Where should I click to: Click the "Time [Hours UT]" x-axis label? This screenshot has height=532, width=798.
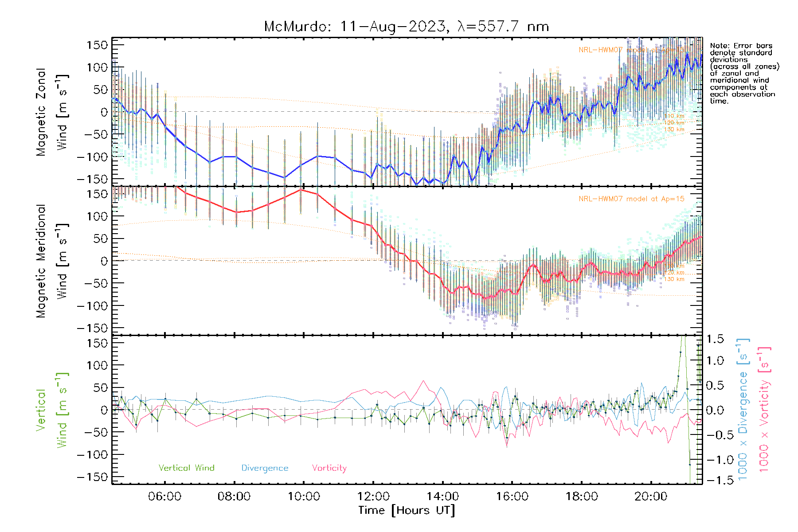(407, 510)
